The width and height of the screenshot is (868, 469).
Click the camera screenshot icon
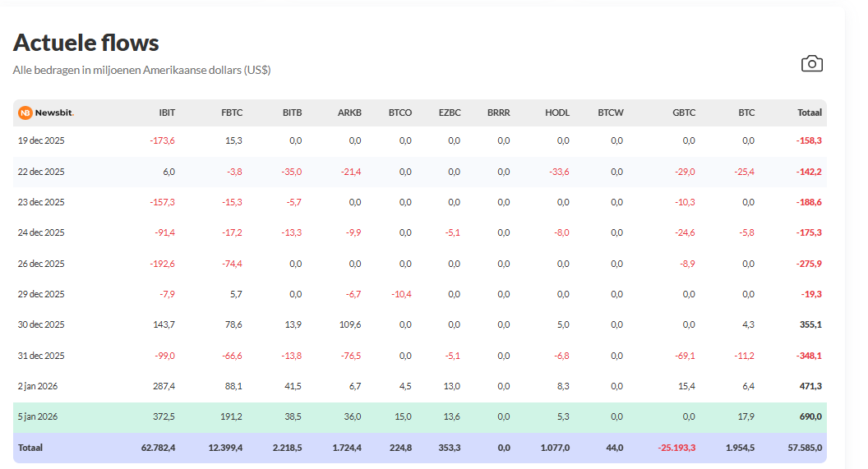click(x=811, y=64)
